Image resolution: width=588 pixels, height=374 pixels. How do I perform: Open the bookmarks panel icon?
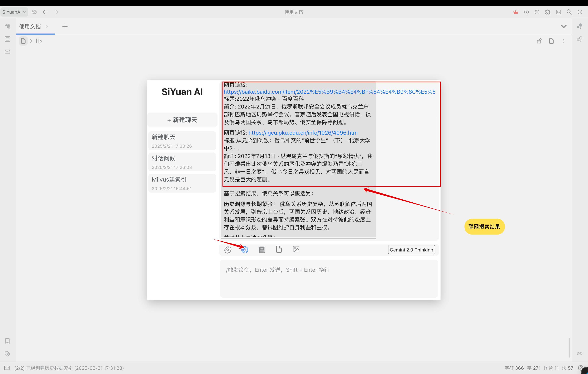pos(7,341)
